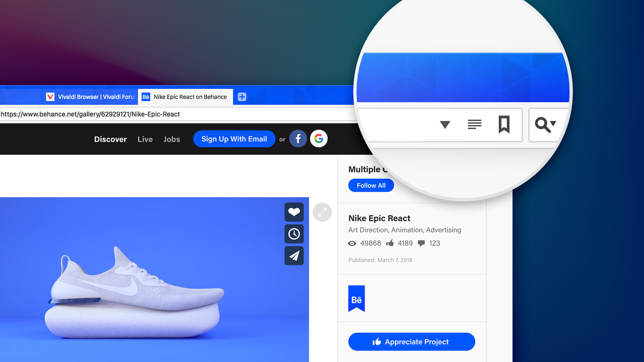Click the send/share arrow icon
Viewport: 644px width, 362px height.
coord(293,255)
